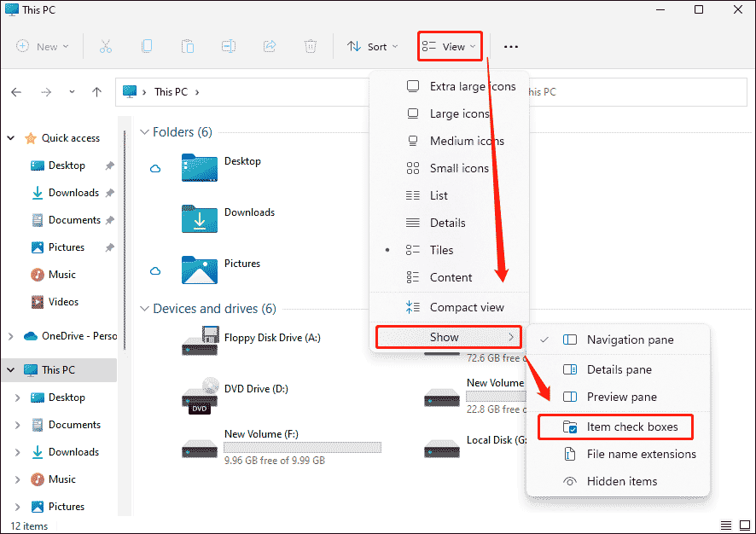Click the Delete (trash) toolbar icon
Viewport: 756px width, 534px height.
(311, 46)
